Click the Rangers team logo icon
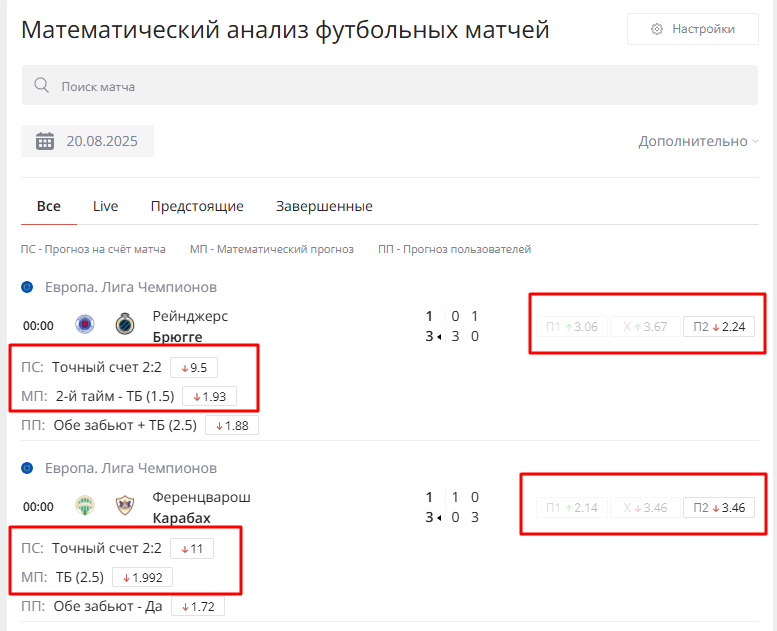 tap(85, 324)
